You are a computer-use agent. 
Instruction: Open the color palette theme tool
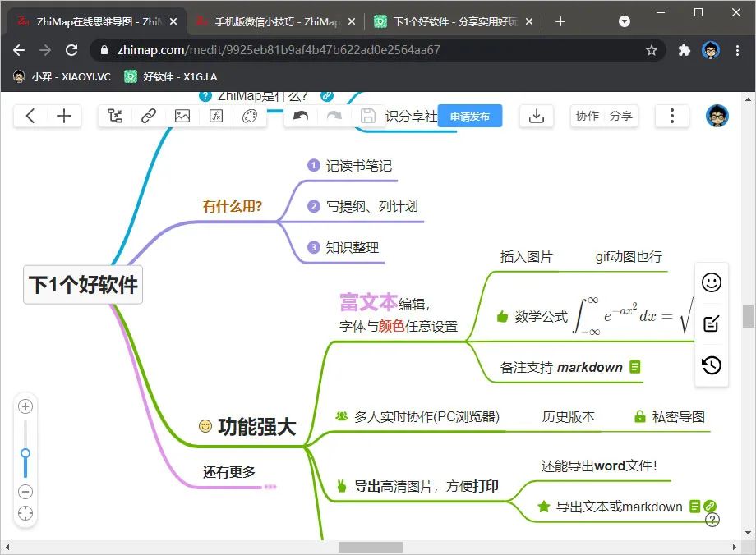point(250,116)
